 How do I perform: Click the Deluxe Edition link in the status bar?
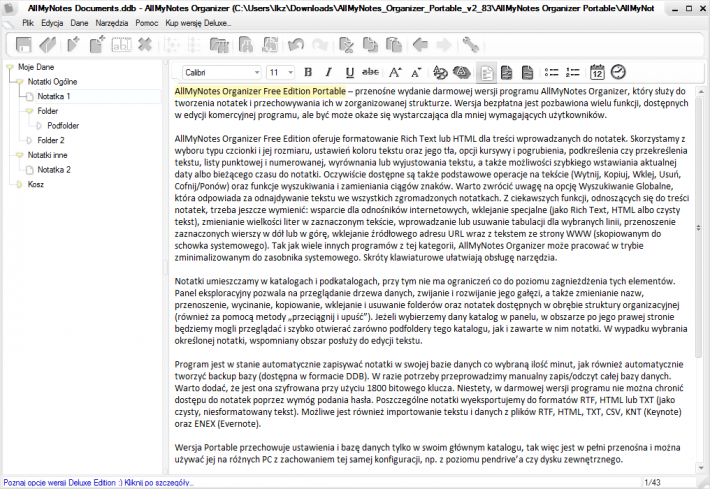(x=99, y=483)
